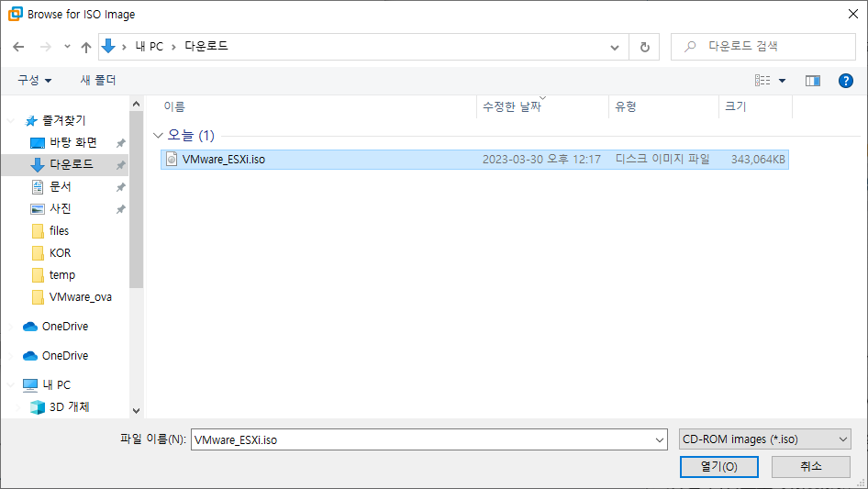Select the second OneDrive entry
The width and height of the screenshot is (868, 489).
click(x=65, y=356)
